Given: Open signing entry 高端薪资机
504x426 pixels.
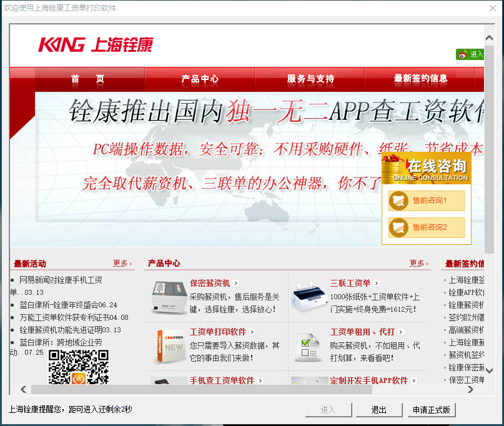Looking at the screenshot, I should click(x=467, y=330).
